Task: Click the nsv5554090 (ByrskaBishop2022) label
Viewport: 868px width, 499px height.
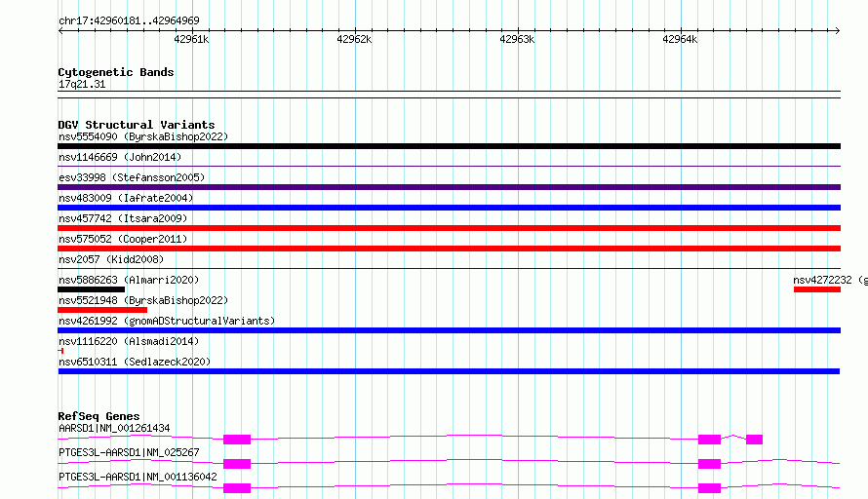Action: click(x=143, y=136)
